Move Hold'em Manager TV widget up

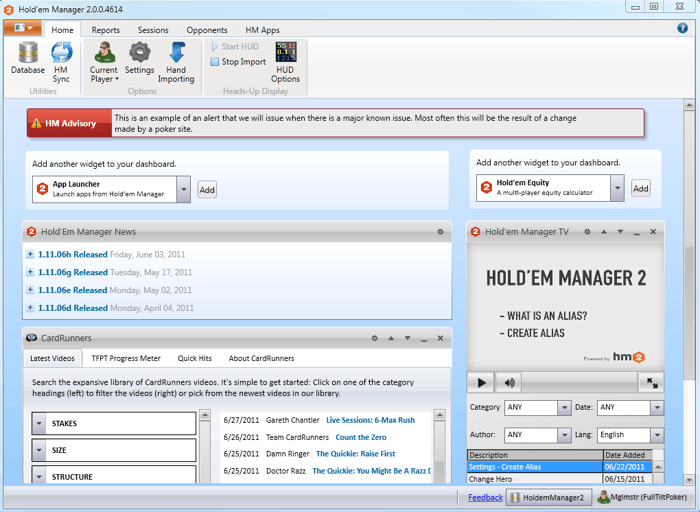[x=604, y=232]
